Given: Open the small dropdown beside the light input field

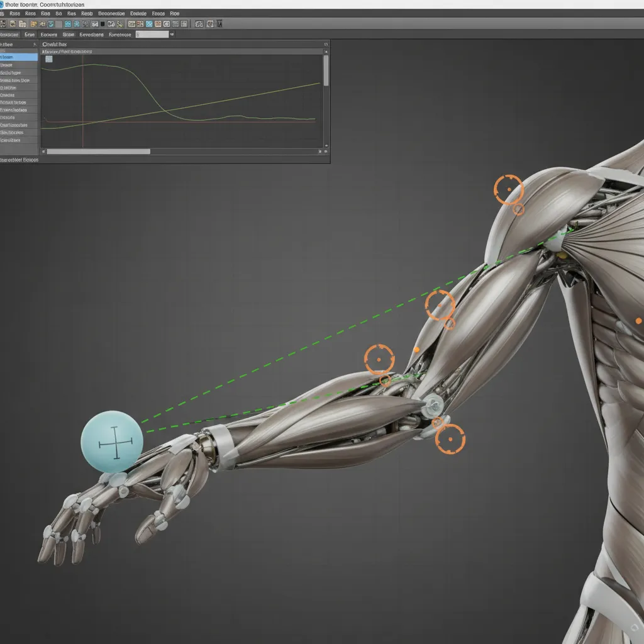Looking at the screenshot, I should click(x=172, y=35).
